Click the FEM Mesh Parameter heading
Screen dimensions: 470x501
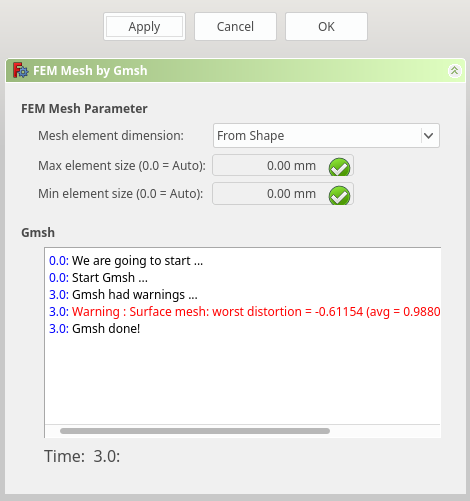(x=84, y=109)
